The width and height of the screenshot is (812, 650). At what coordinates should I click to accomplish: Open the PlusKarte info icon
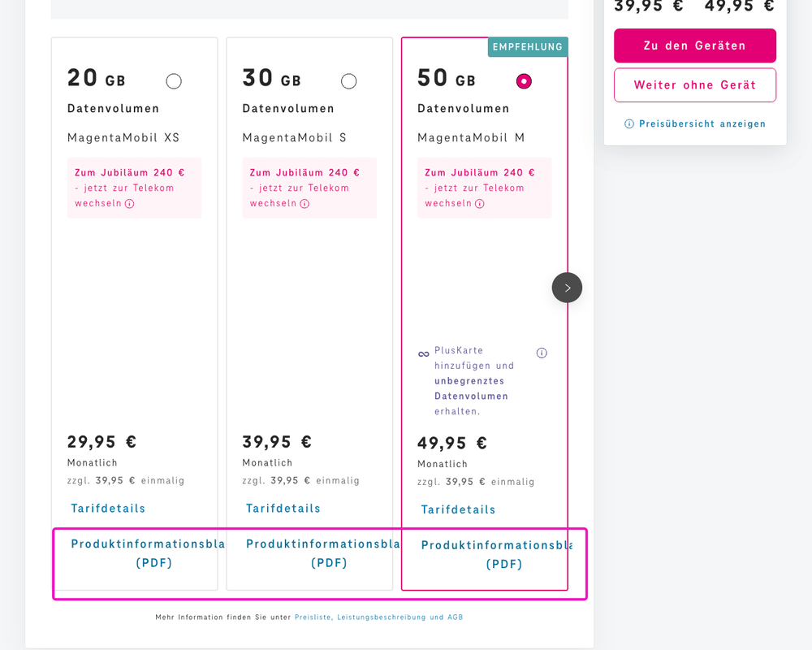(542, 353)
